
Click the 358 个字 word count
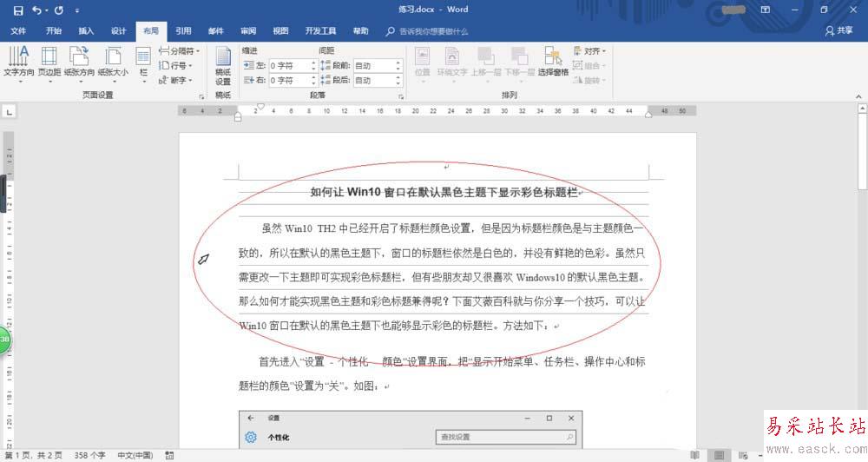point(90,455)
